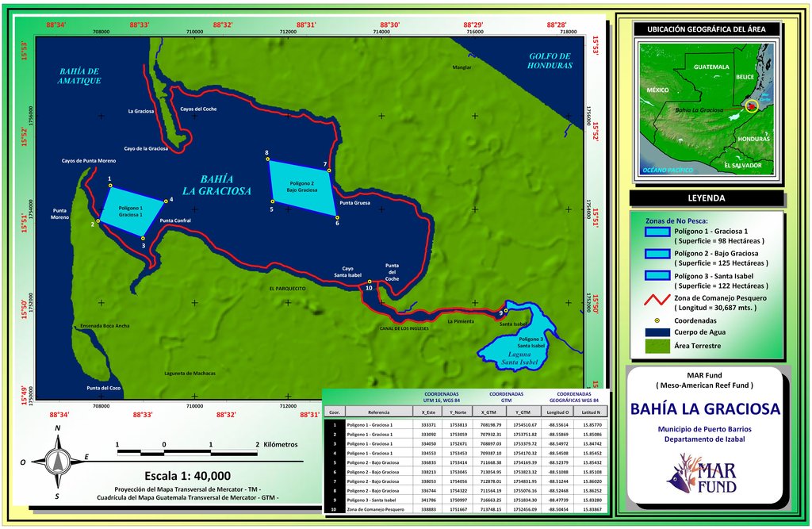This screenshot has width=812, height=529.
Task: Select the Polígono 2 Bajo Graciosa zone
Action: point(302,186)
